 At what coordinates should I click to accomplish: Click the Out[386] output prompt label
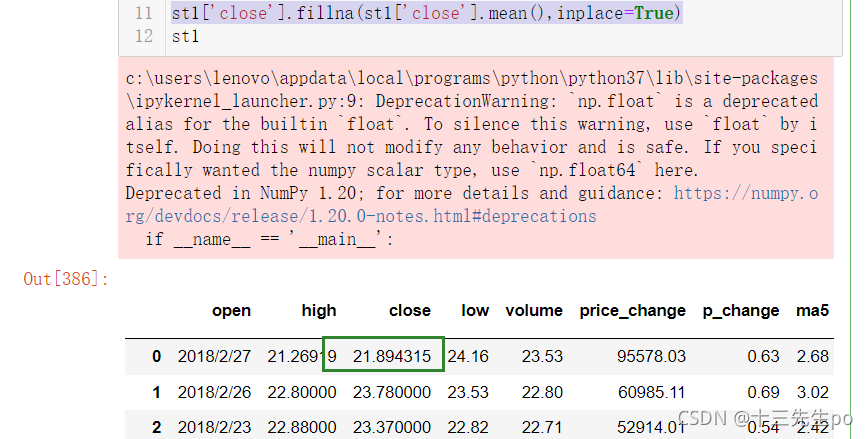coord(66,278)
